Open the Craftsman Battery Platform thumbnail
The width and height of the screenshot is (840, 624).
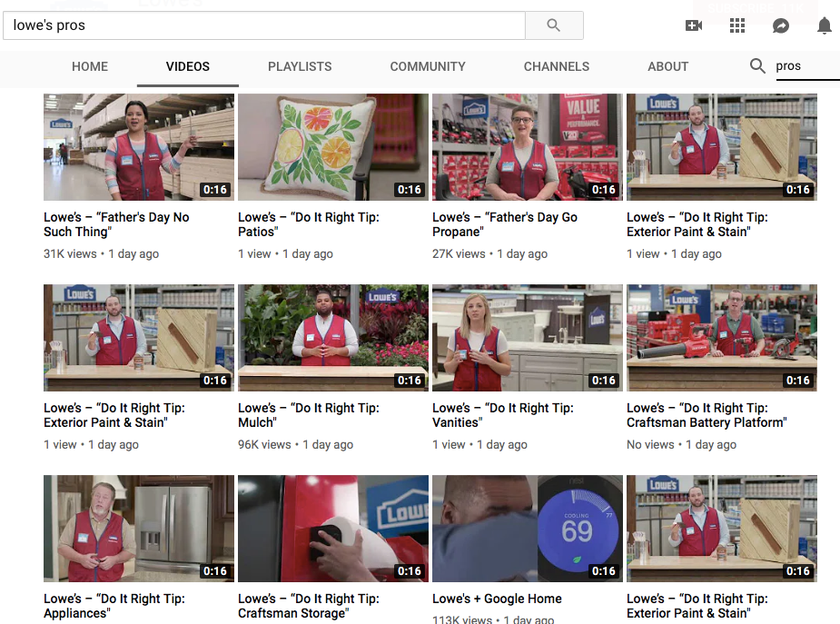[722, 338]
